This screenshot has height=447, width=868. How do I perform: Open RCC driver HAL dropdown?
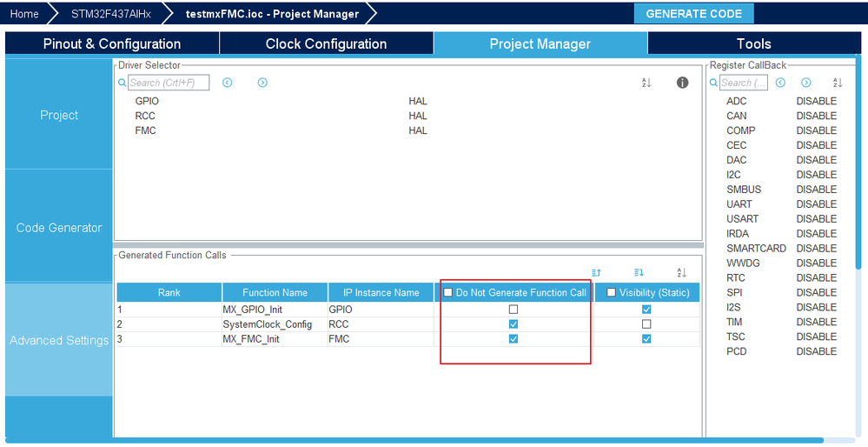[x=418, y=116]
